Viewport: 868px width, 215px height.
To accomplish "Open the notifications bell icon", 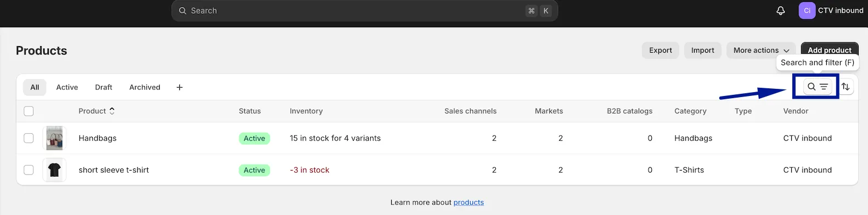I will (x=780, y=10).
